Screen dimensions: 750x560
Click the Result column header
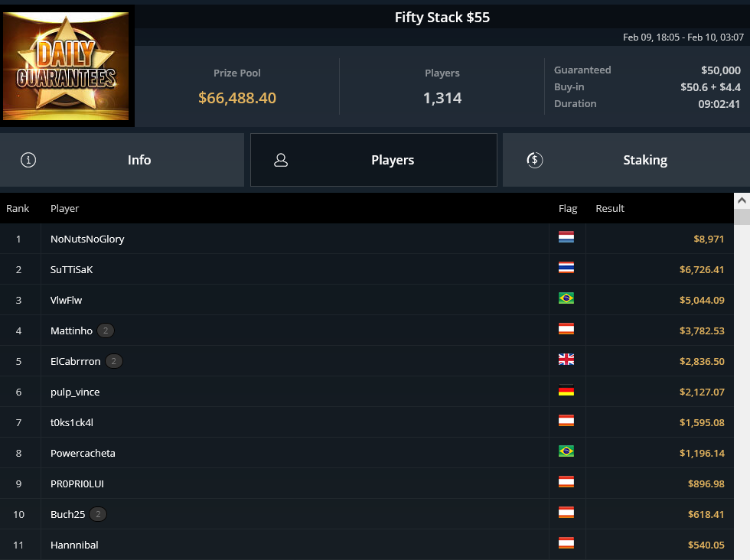click(x=610, y=209)
